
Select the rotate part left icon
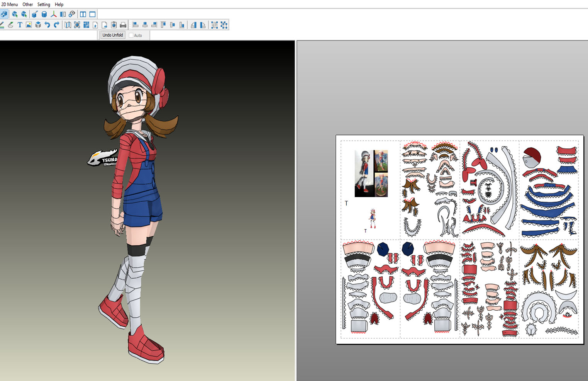(194, 24)
